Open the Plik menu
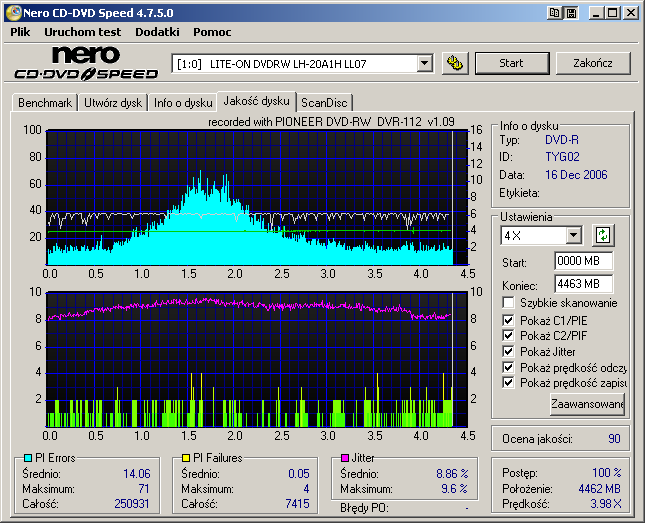This screenshot has height=523, width=645. click(20, 32)
